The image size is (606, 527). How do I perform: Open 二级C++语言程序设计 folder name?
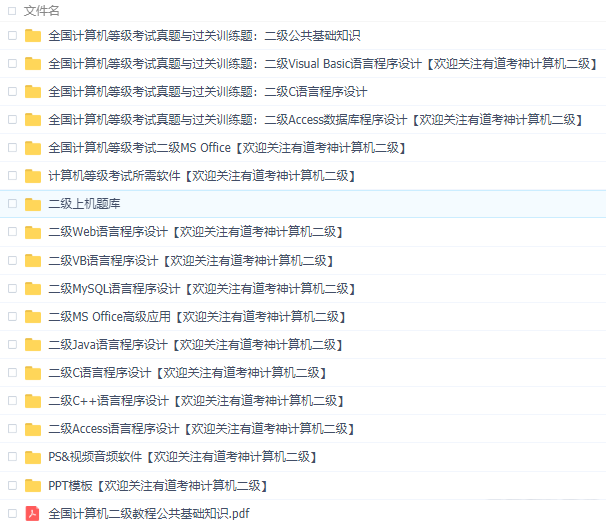(x=196, y=401)
